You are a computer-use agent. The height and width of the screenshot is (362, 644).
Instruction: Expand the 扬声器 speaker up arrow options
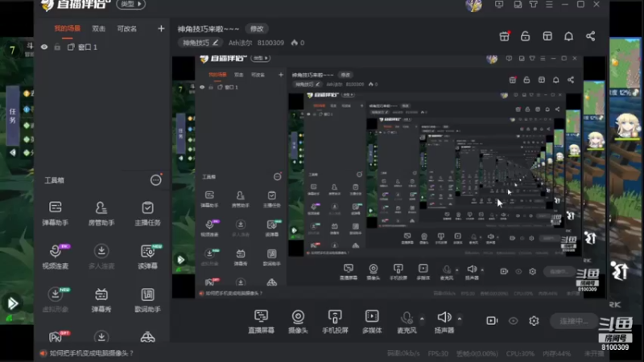[460, 319]
